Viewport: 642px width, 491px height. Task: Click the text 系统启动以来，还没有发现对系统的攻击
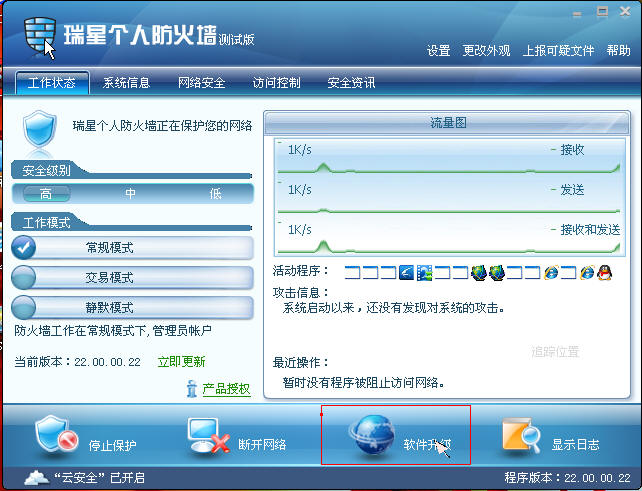(393, 308)
